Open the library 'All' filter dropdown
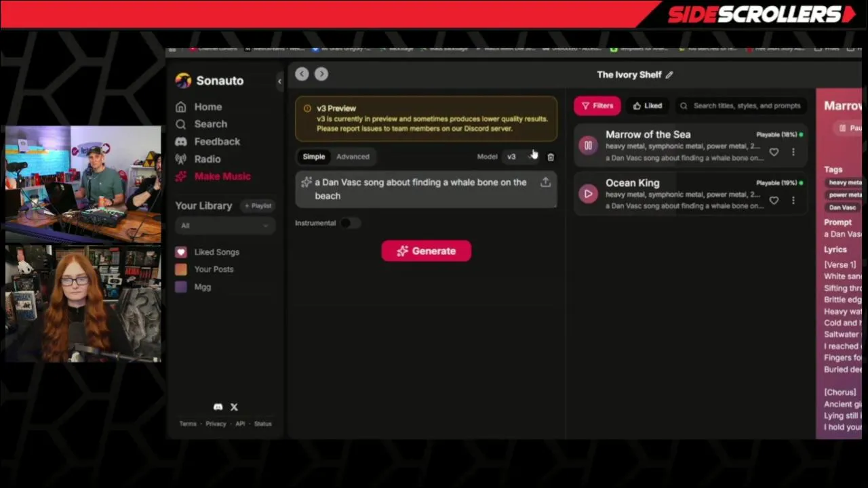The image size is (868, 488). coord(224,226)
